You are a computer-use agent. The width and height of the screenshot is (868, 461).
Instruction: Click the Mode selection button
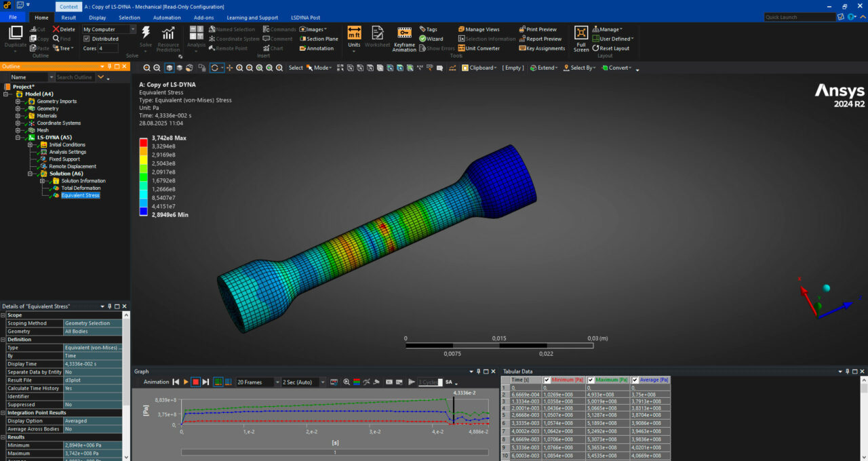coord(319,68)
